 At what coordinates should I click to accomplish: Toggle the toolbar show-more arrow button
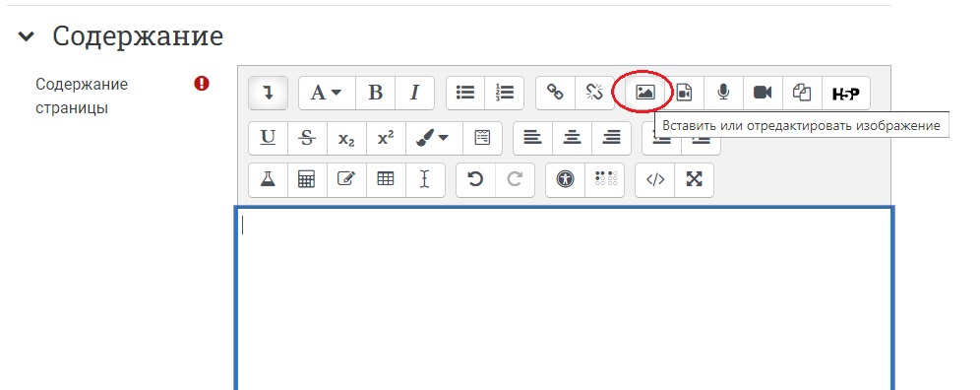click(x=269, y=93)
